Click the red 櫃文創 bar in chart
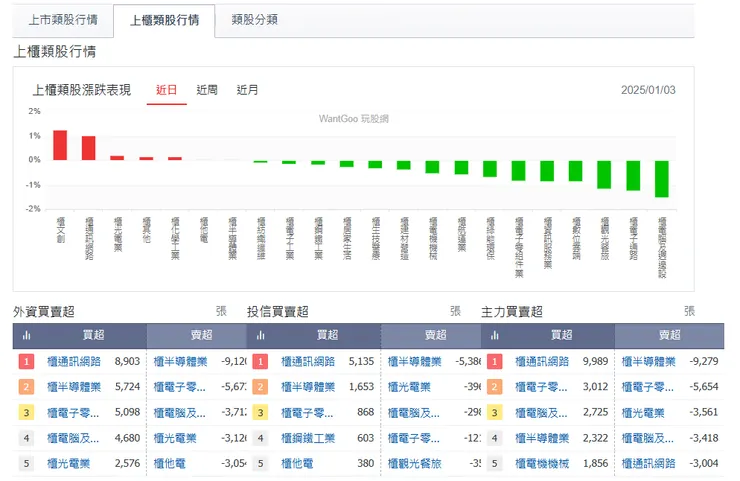740x481 pixels. tap(60, 145)
